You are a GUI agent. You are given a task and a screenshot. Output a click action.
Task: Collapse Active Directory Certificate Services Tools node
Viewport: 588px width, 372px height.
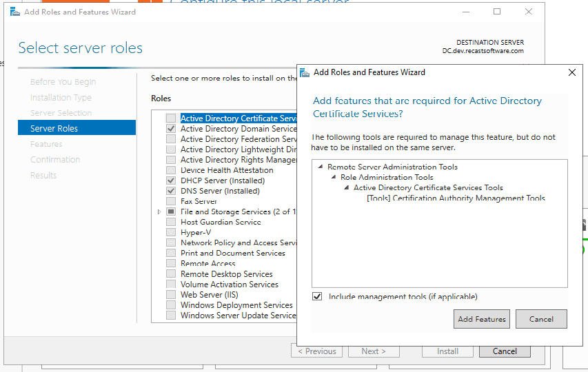347,188
